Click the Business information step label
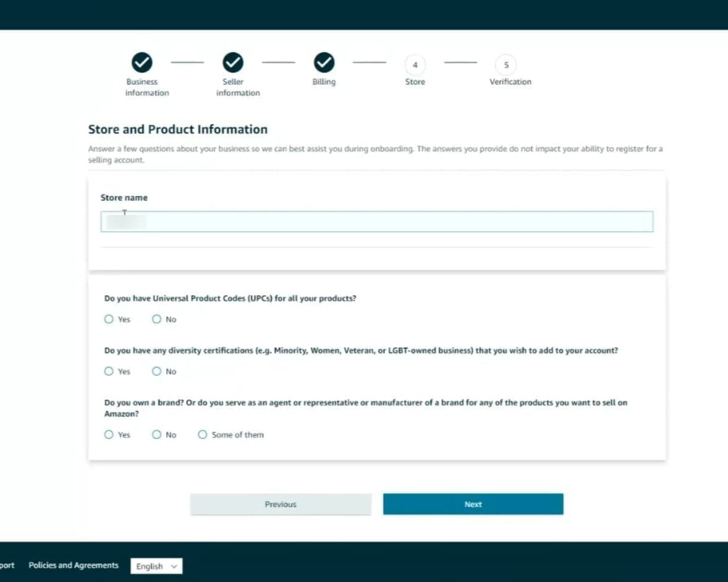728x582 pixels. [x=146, y=87]
